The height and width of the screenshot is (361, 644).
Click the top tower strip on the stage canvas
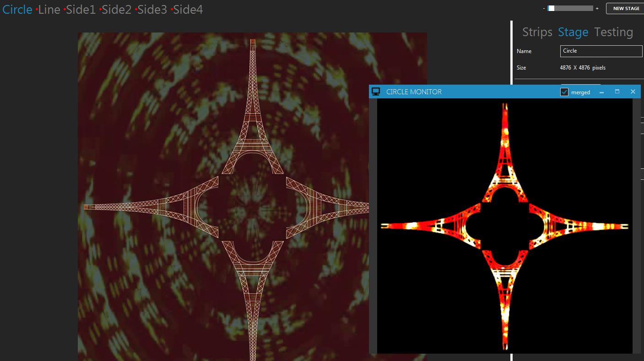(253, 107)
